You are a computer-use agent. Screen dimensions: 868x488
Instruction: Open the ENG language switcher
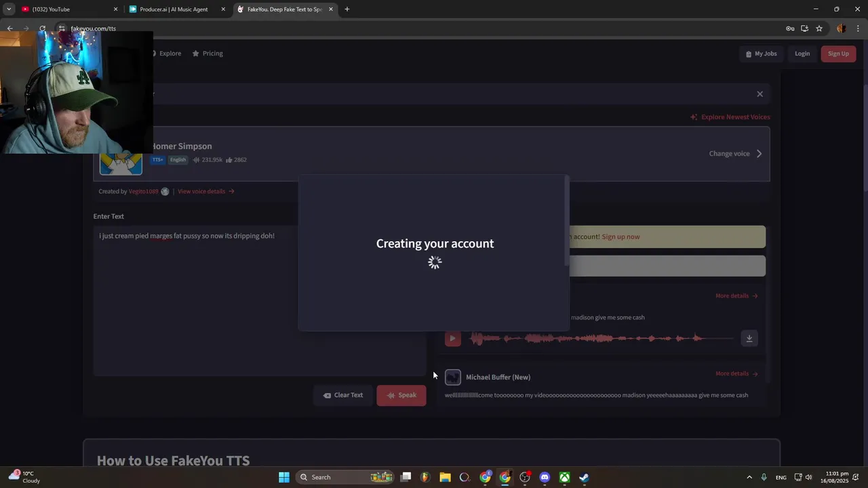pos(781,478)
